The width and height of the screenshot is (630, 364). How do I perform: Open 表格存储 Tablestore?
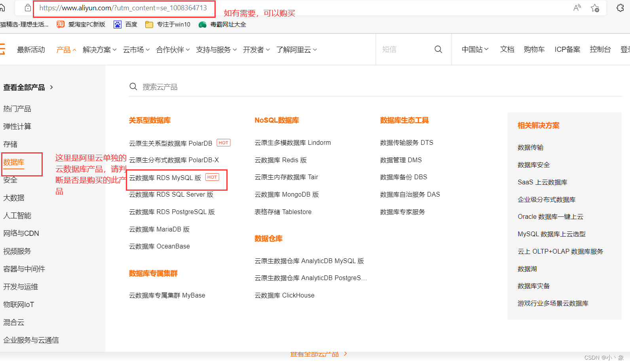(283, 212)
